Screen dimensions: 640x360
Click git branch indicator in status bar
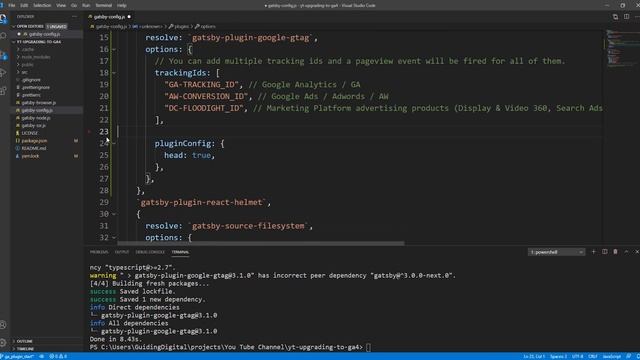click(18, 356)
